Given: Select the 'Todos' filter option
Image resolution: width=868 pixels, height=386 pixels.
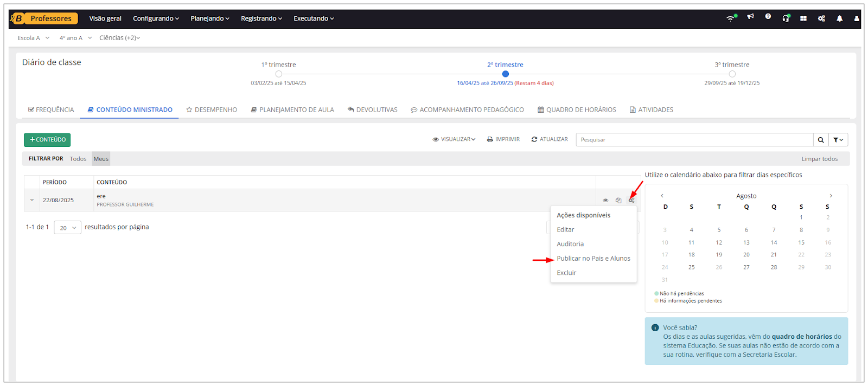Looking at the screenshot, I should click(x=78, y=159).
